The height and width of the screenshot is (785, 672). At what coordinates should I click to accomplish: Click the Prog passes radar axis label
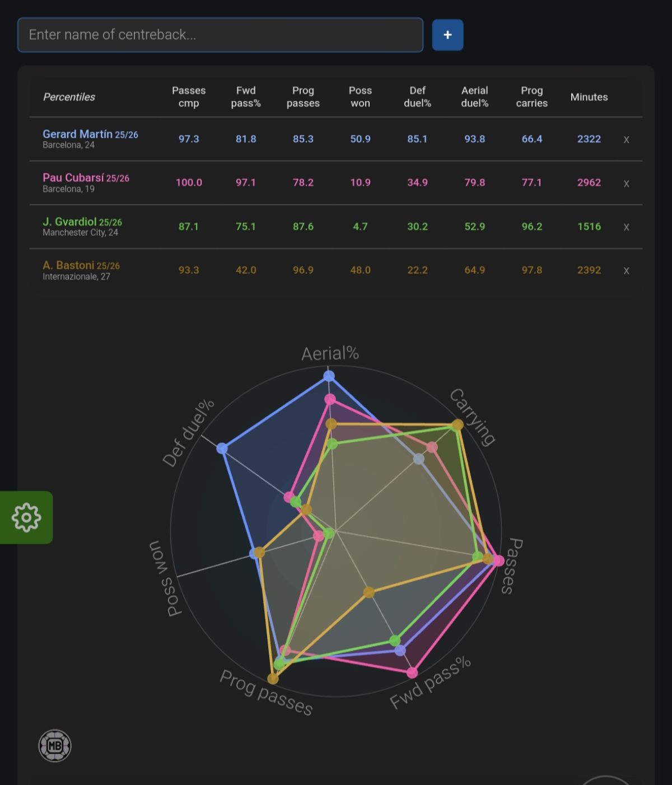click(x=266, y=693)
